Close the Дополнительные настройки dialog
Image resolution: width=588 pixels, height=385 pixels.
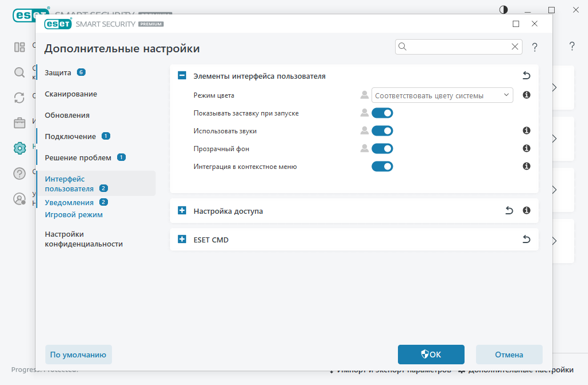[535, 24]
